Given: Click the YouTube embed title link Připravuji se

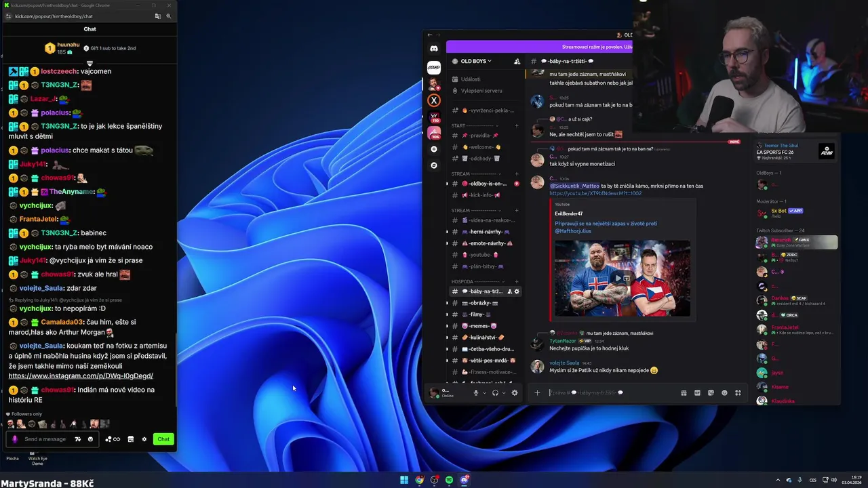Looking at the screenshot, I should (606, 227).
